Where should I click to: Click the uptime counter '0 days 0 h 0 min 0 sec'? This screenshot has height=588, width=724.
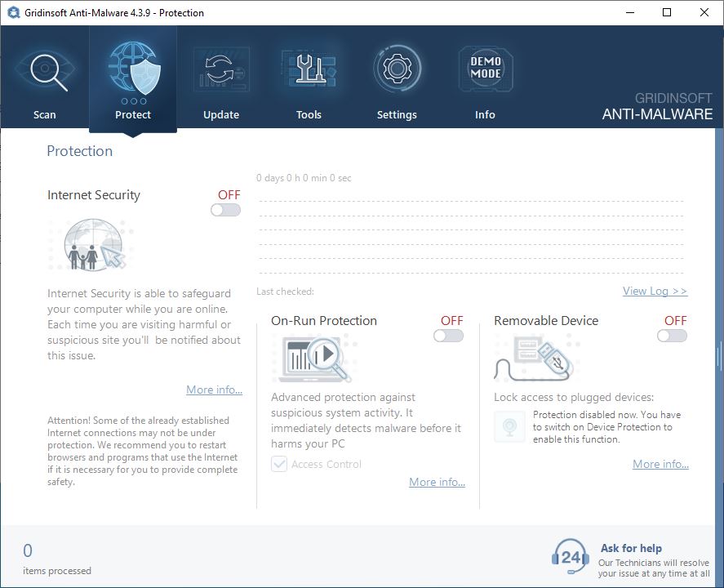(x=304, y=178)
